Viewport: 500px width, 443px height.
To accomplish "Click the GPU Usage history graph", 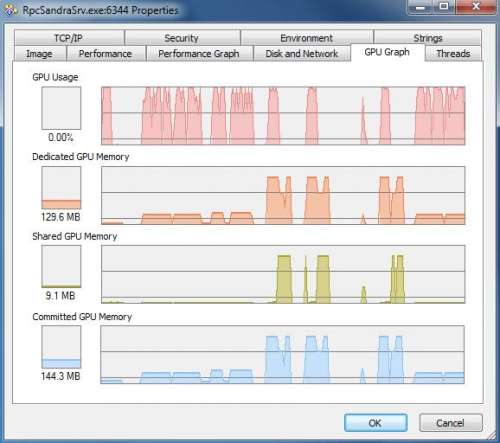I will pos(283,116).
